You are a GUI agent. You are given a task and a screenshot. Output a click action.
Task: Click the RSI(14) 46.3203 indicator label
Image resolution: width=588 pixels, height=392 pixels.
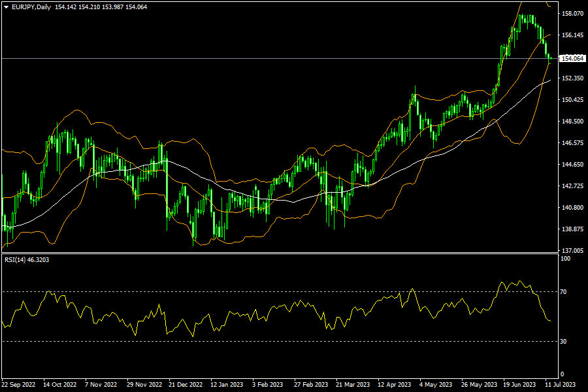tap(27, 259)
